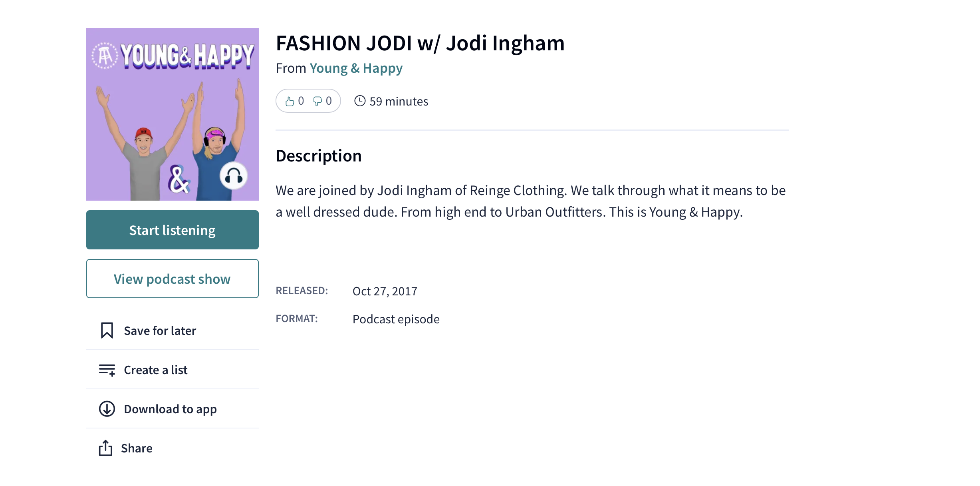Click the headphones badge on the cover art
The image size is (980, 486).
[x=234, y=176]
